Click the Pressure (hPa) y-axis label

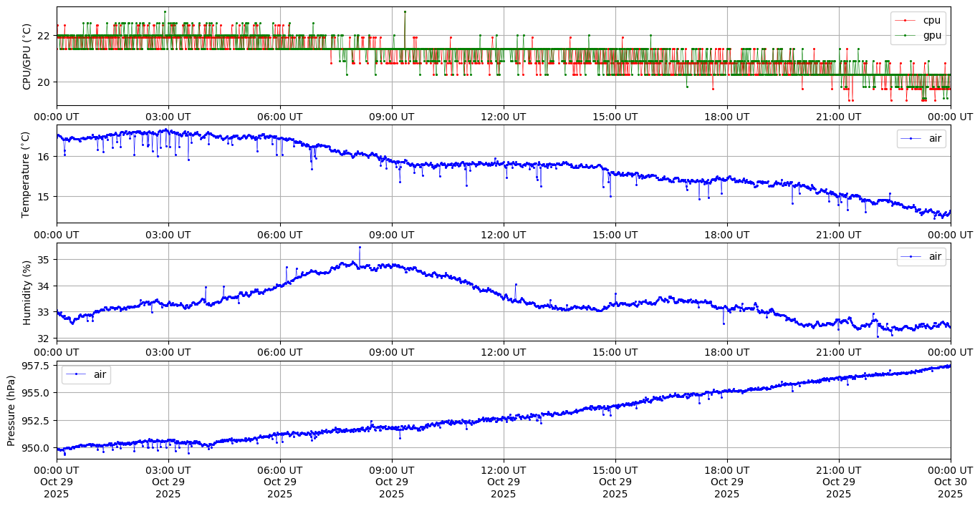pos(11,410)
